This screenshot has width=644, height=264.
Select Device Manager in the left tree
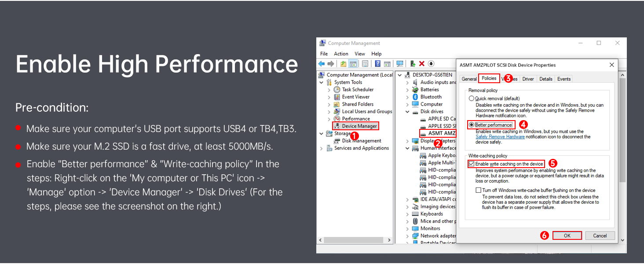coord(359,126)
